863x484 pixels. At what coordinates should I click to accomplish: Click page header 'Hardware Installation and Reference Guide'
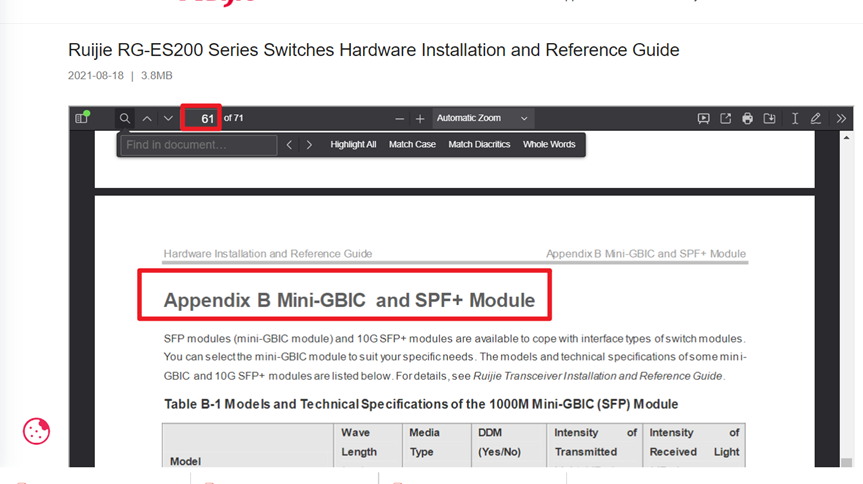pos(268,254)
